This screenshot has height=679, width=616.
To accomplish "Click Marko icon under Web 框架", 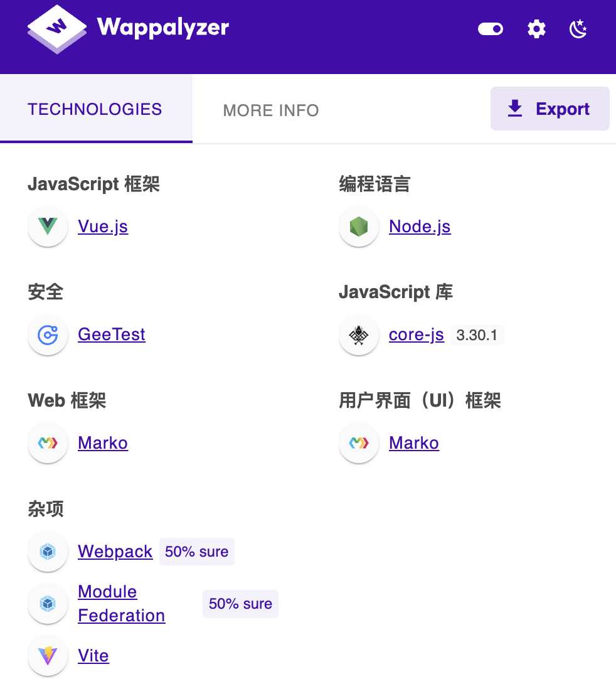I will click(48, 443).
